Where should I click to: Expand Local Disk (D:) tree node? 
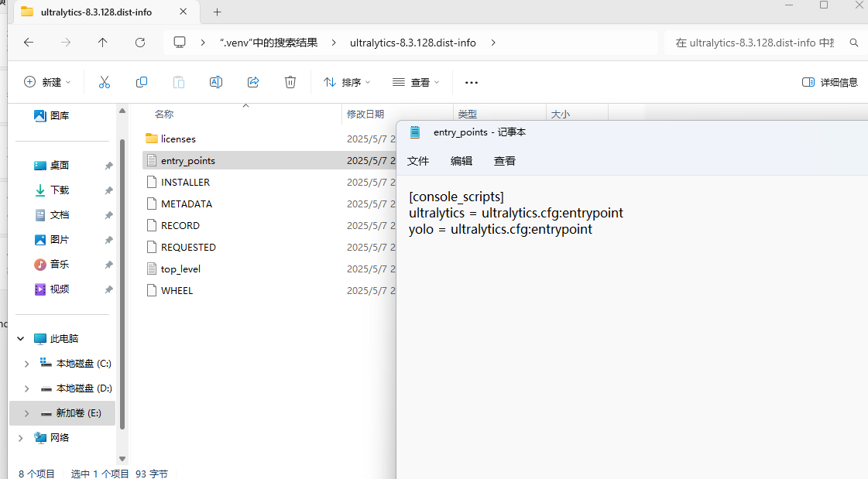(26, 388)
